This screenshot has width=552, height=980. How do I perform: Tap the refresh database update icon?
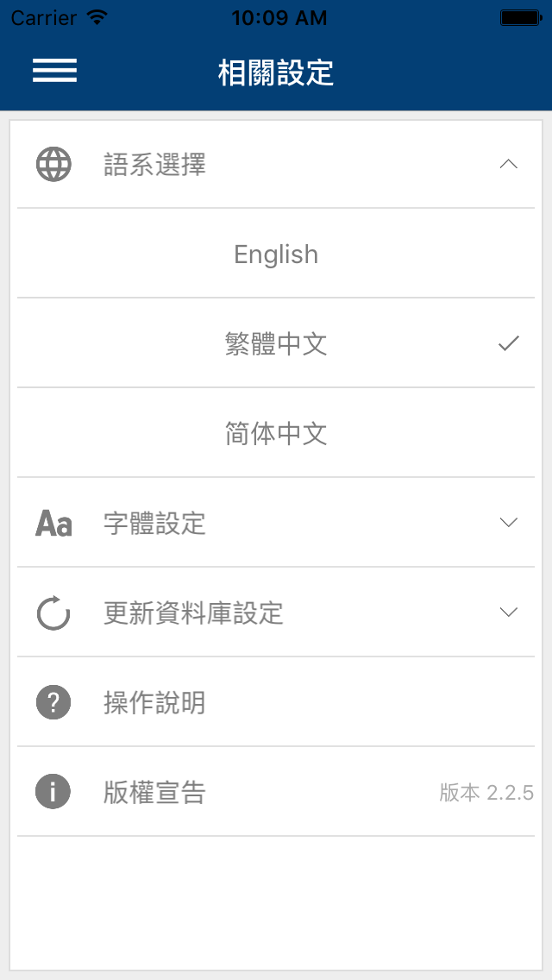(53, 612)
